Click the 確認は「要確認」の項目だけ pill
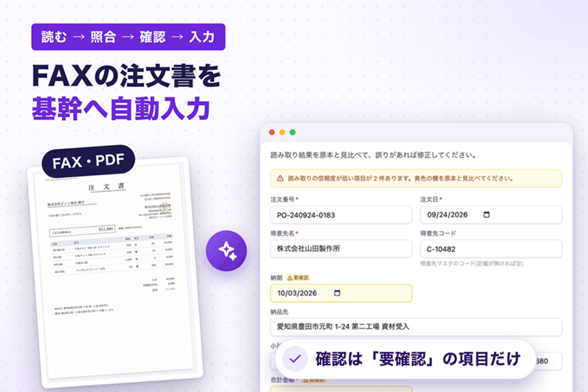 pyautogui.click(x=405, y=359)
